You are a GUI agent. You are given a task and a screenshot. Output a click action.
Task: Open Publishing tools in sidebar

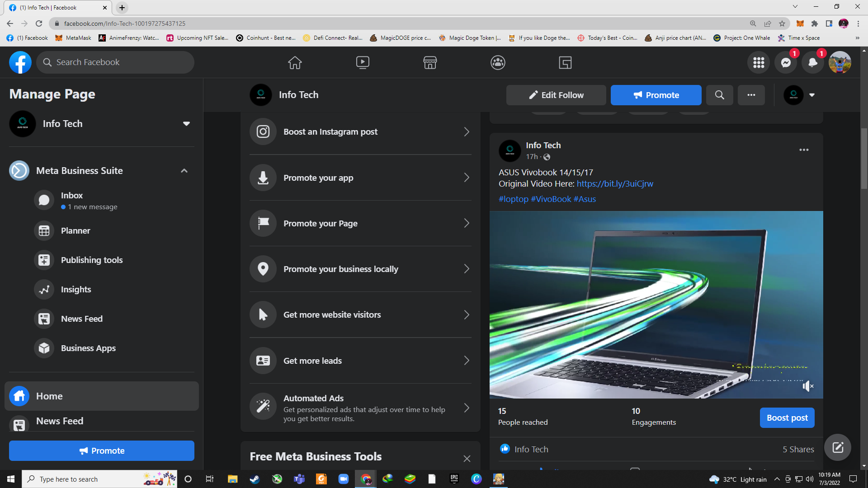(x=91, y=260)
